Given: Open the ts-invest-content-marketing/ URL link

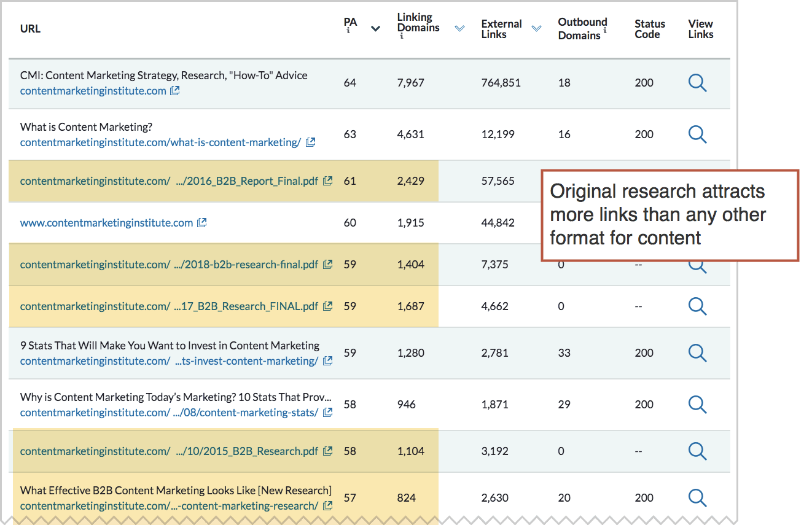Looking at the screenshot, I should click(x=170, y=361).
